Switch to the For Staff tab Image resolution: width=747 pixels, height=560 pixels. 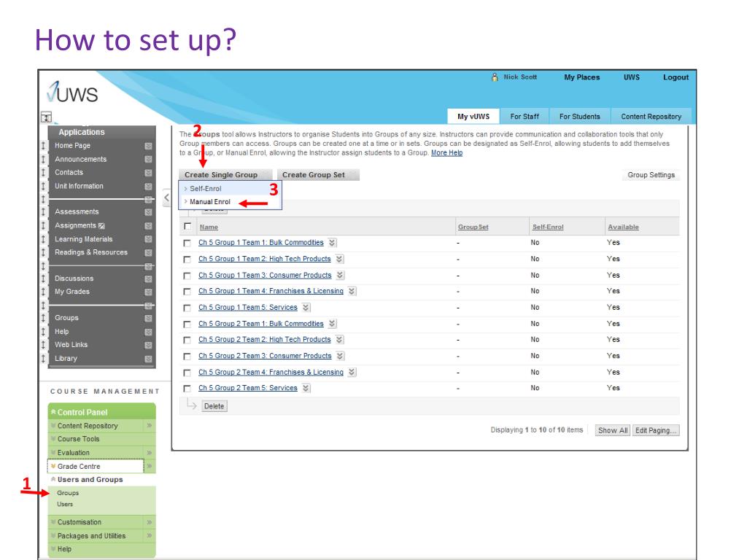tap(525, 116)
